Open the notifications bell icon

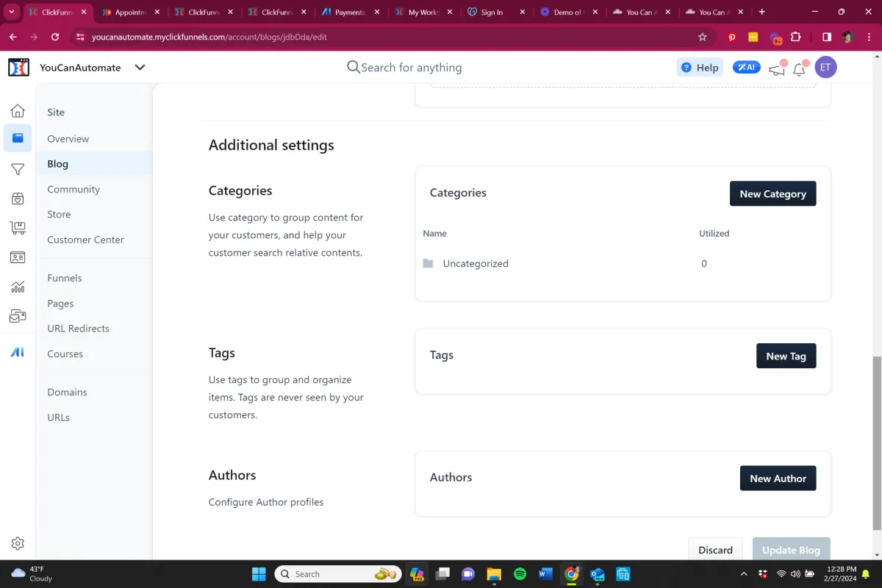tap(799, 69)
